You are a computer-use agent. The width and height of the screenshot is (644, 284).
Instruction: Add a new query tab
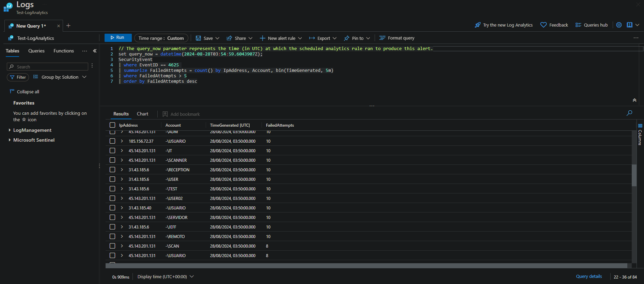pos(68,26)
